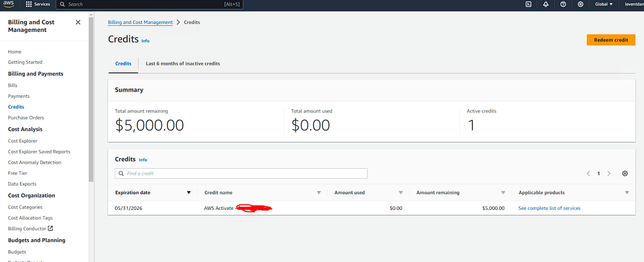Open Budgets in the sidebar
The height and width of the screenshot is (262, 644).
click(x=17, y=252)
